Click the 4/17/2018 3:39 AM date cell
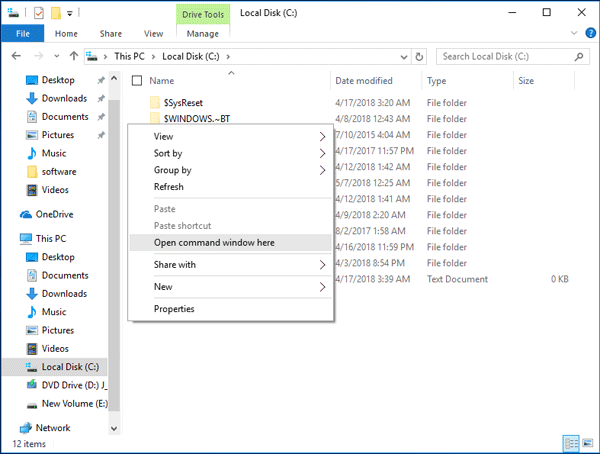 373,279
